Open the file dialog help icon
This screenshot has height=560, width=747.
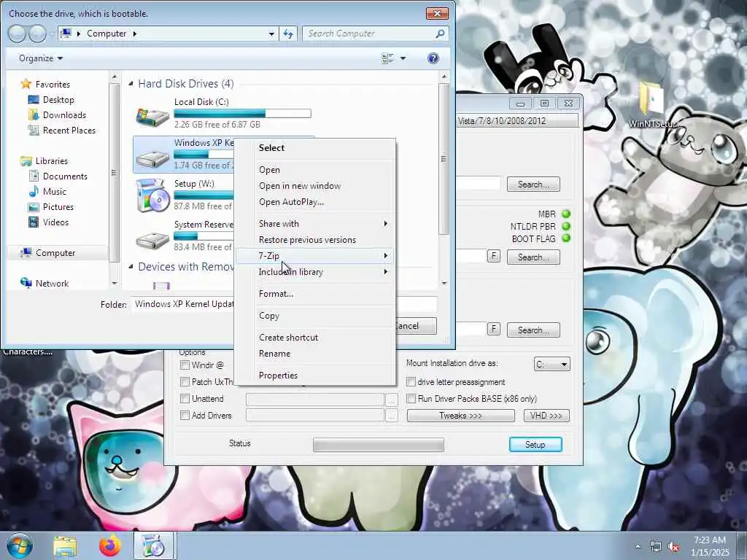coord(433,58)
